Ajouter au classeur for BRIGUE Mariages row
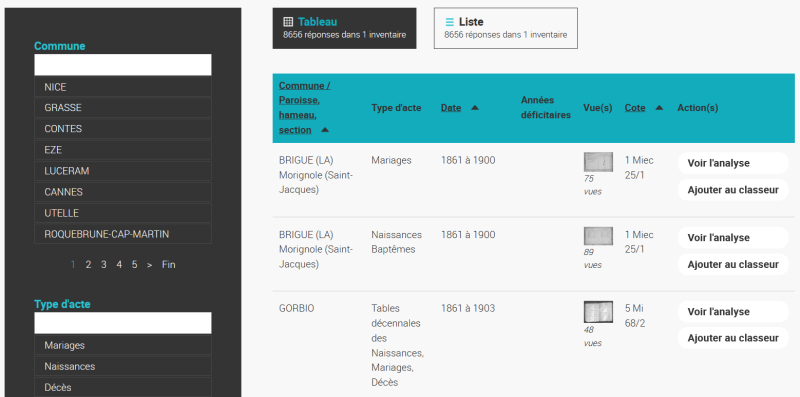 tap(733, 190)
